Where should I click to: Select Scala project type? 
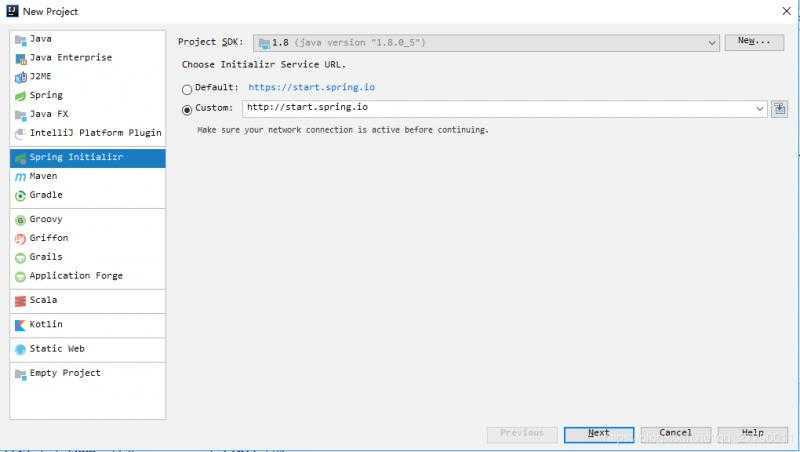(88, 300)
